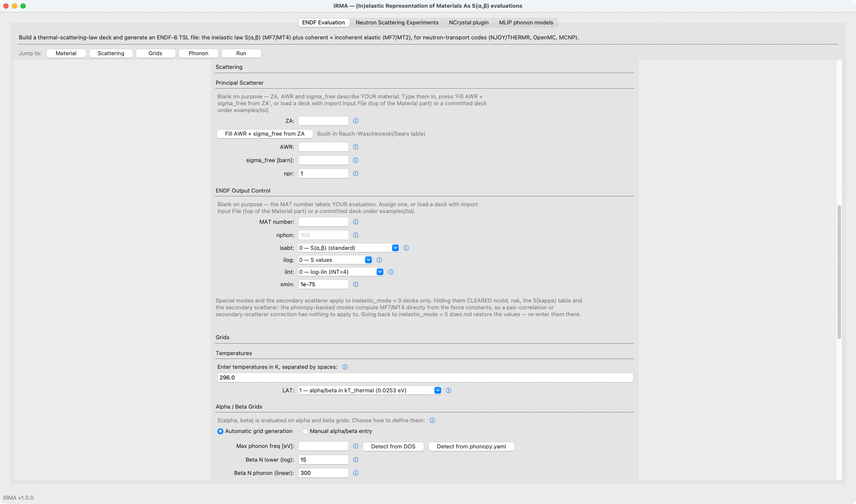856x504 pixels.
Task: Click the info icon next to ZA field
Action: coord(356,121)
